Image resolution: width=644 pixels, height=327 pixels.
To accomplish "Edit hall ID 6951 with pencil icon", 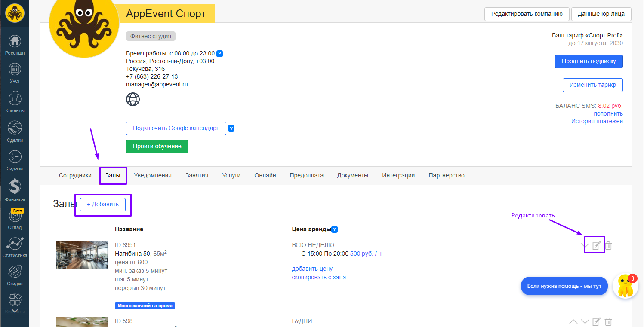I will pos(596,246).
